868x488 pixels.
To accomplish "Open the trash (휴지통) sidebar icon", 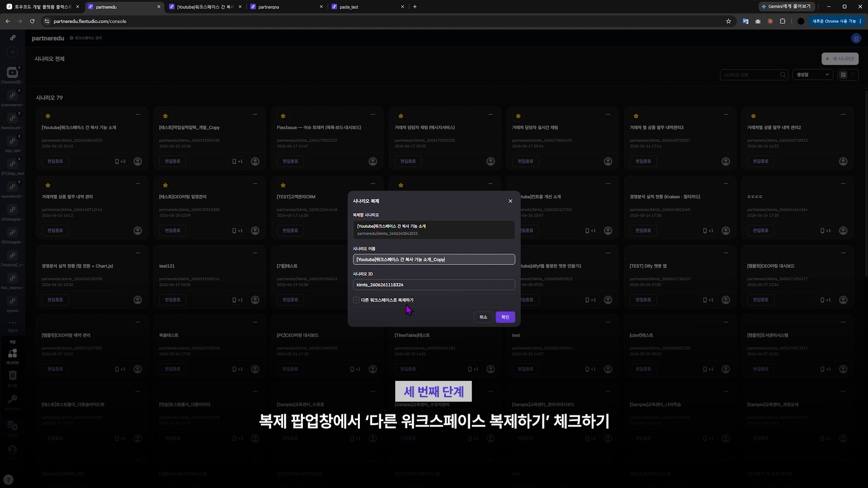I will pyautogui.click(x=13, y=375).
